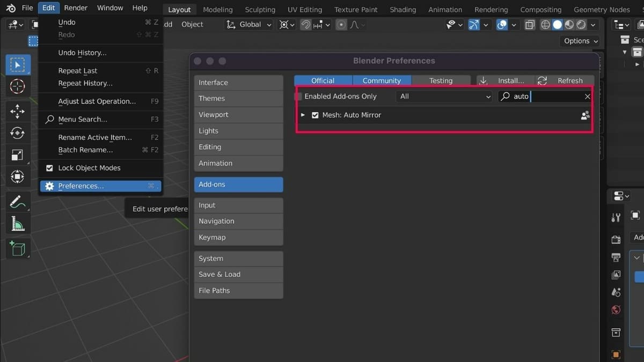Open object visibility filter dropdown
Image resolution: width=644 pixels, height=362 pixels.
(x=454, y=25)
